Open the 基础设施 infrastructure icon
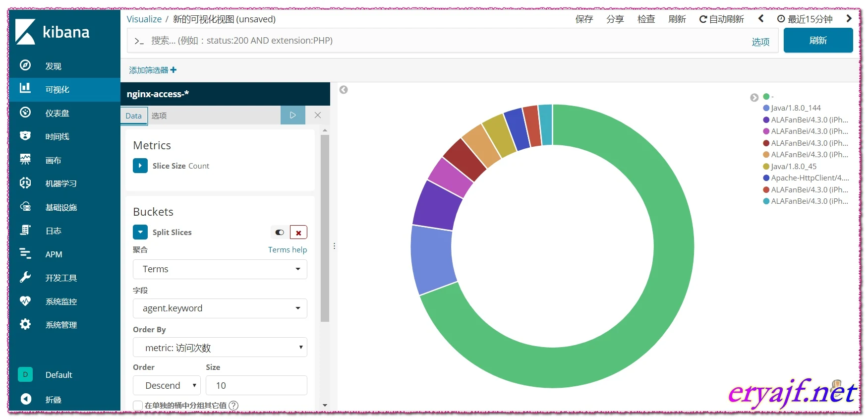This screenshot has height=420, width=868. 25,207
